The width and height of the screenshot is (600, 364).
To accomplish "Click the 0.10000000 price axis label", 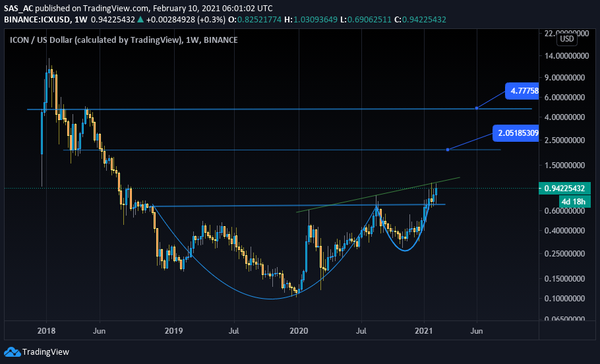I will pyautogui.click(x=564, y=299).
